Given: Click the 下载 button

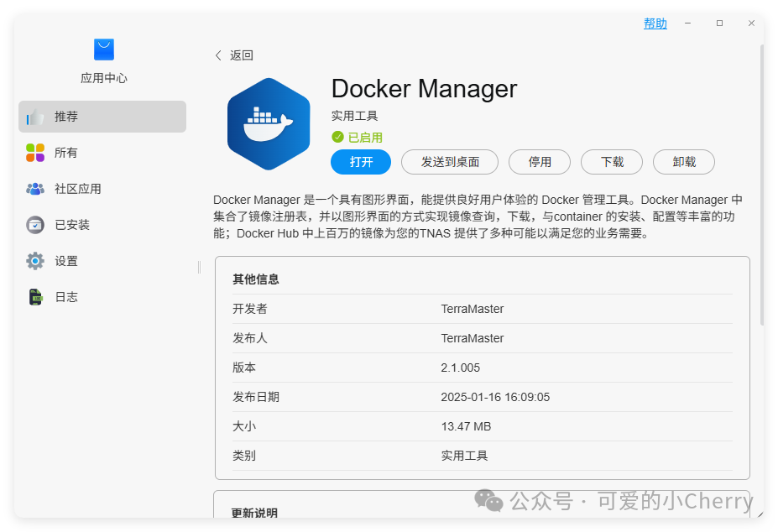Looking at the screenshot, I should point(612,162).
